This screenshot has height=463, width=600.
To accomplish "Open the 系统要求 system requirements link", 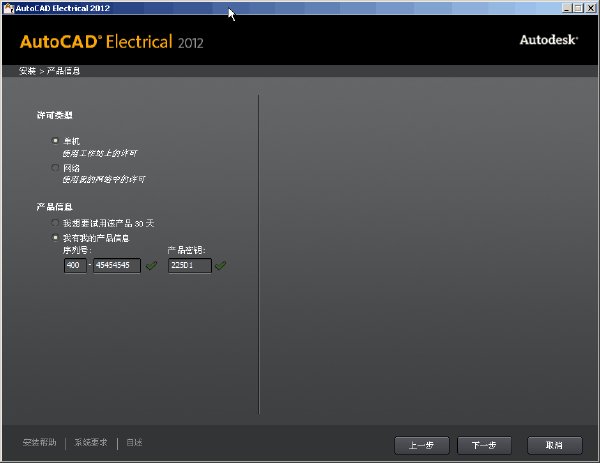I will tap(91, 443).
